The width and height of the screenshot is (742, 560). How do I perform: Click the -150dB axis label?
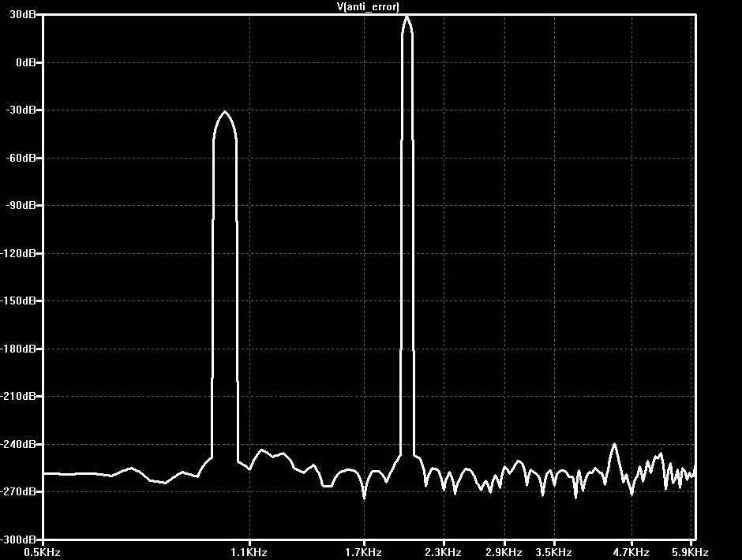pyautogui.click(x=18, y=301)
